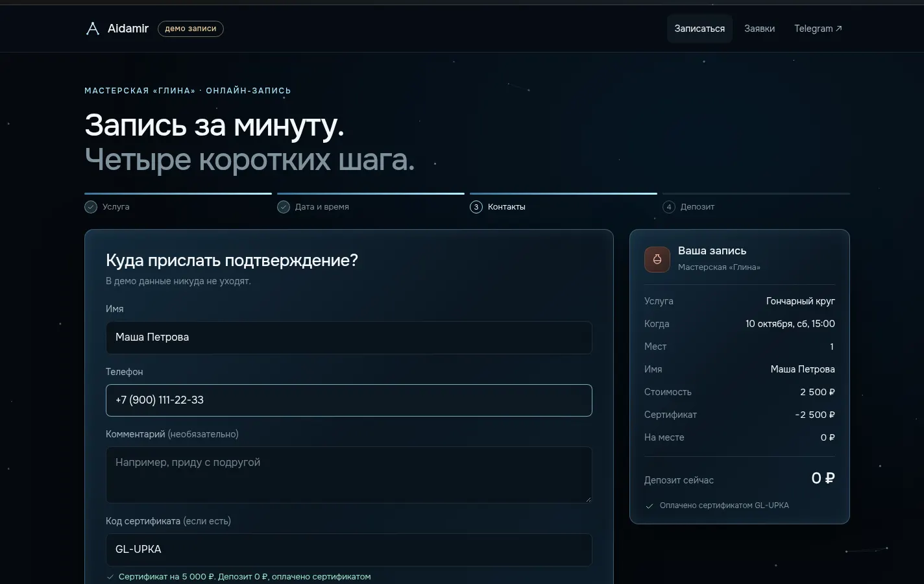Open the Telegram external link

point(818,29)
